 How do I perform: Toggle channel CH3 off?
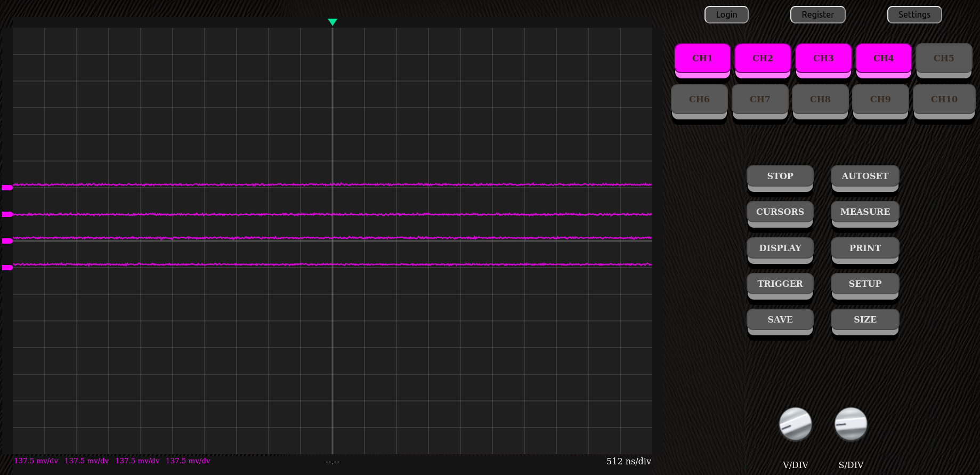click(x=823, y=59)
